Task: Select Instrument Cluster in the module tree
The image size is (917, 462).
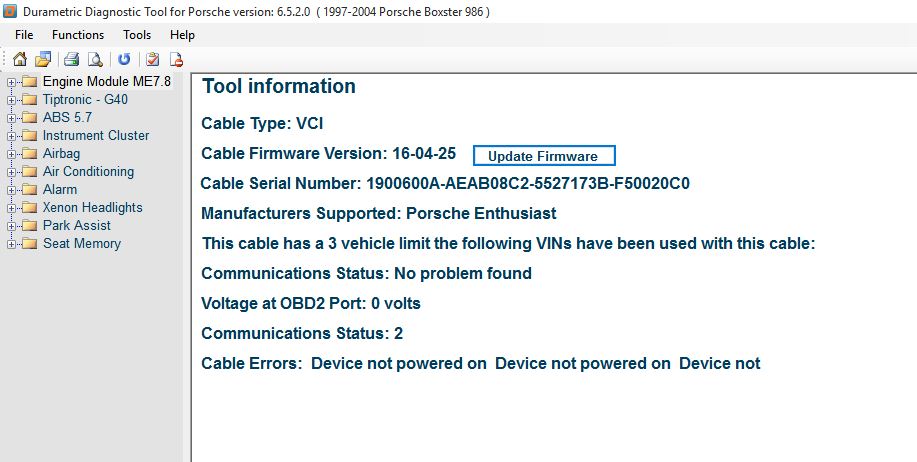Action: point(96,136)
